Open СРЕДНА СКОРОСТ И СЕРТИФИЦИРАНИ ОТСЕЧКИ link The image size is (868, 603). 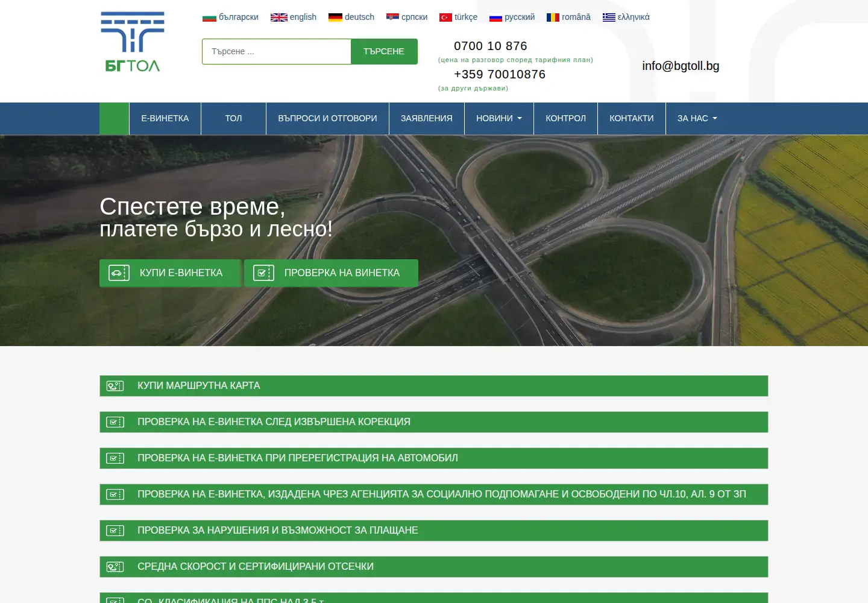point(434,567)
